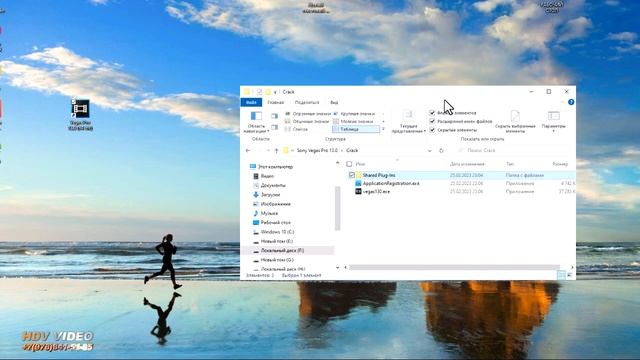
Task: Switch to large thumbnails view in status bar
Action: point(570,275)
